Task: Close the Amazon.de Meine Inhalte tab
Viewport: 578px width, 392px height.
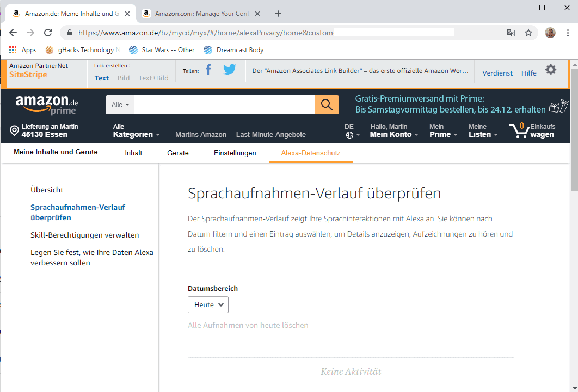Action: [127, 14]
